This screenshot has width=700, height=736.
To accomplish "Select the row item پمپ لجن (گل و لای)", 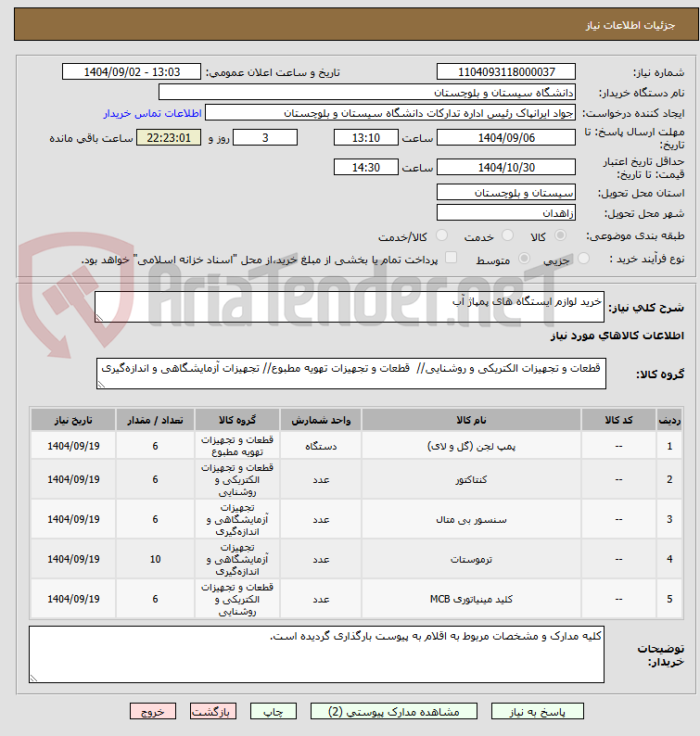I will (471, 446).
